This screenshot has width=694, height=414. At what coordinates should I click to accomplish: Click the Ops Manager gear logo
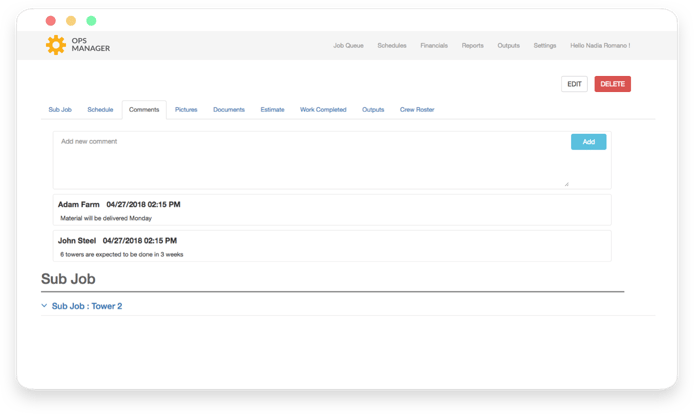click(56, 45)
